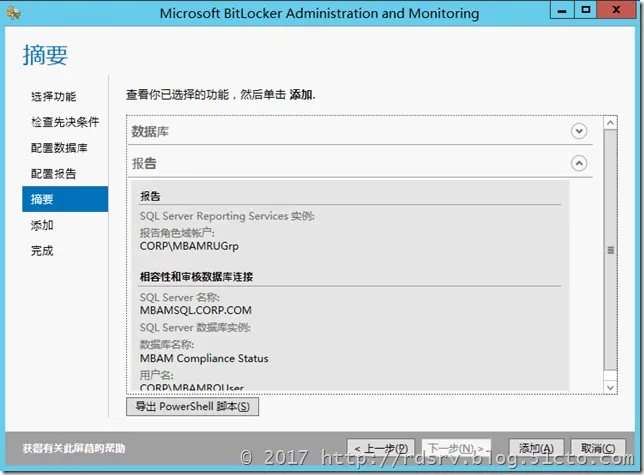Click the 相容性和审核数据库连接 heading

pyautogui.click(x=196, y=277)
